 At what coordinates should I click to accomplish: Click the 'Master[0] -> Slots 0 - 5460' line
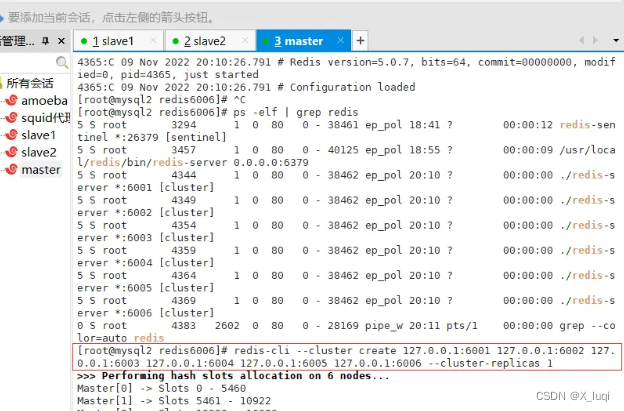[x=162, y=388]
